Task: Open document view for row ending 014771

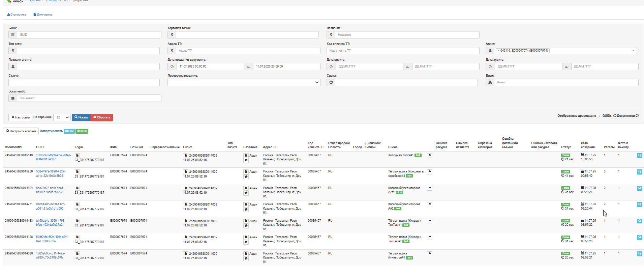Action: click(x=639, y=204)
